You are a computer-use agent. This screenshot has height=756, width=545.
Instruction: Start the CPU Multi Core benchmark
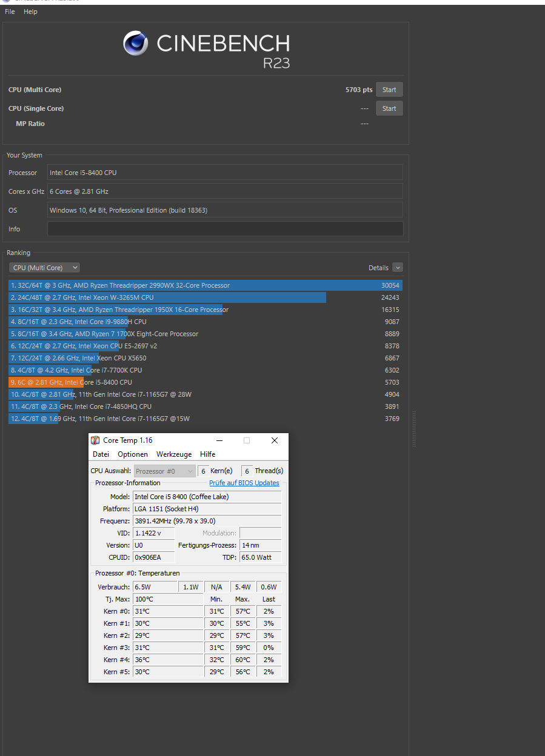pos(389,89)
